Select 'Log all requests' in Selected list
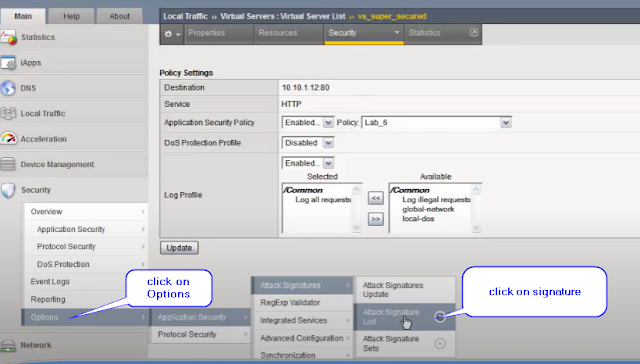Screen dimensions: 640x364 coord(323,200)
